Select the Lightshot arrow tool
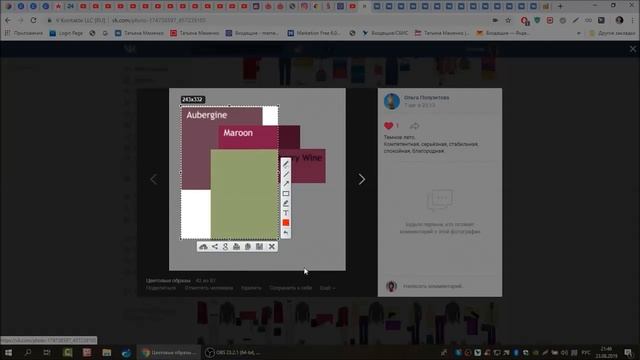The height and width of the screenshot is (360, 640). point(286,184)
